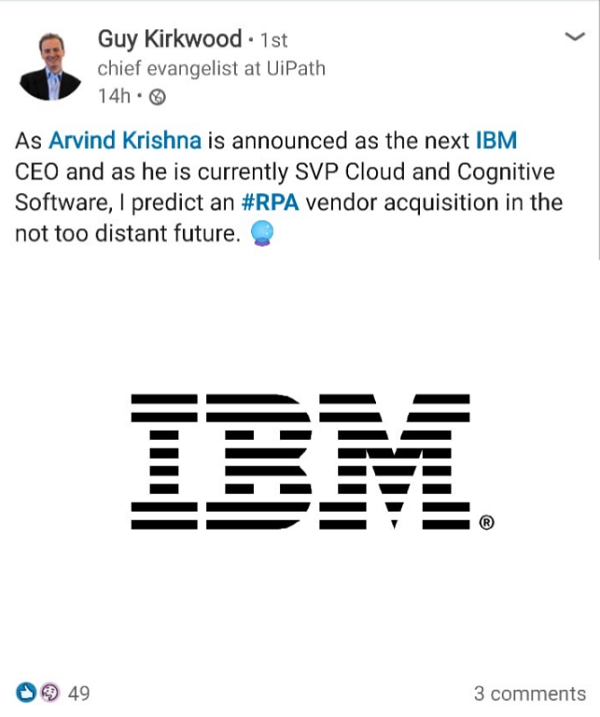Click the thin scrollbar at right edge

[598, 130]
